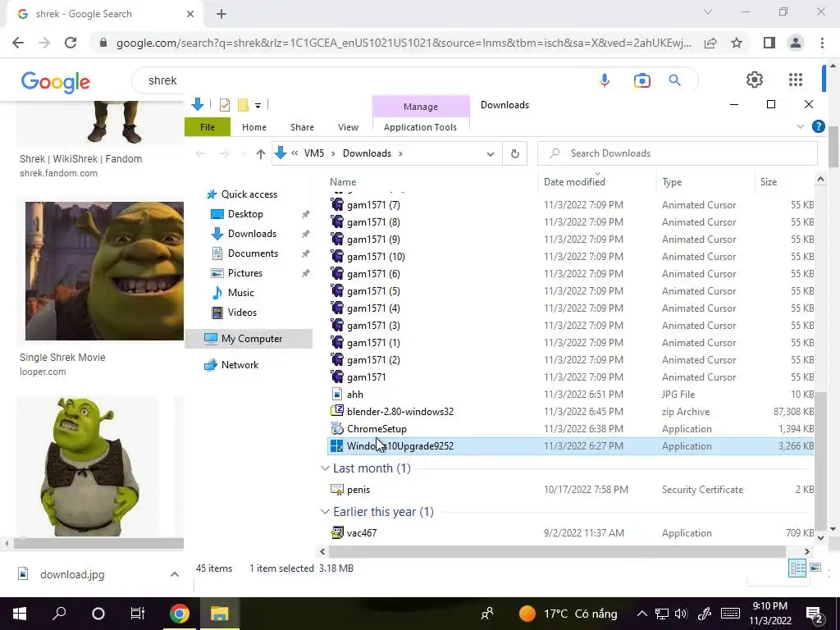Click the file list horizontal scrollbar
Screen dimensions: 840x630
click(x=557, y=551)
